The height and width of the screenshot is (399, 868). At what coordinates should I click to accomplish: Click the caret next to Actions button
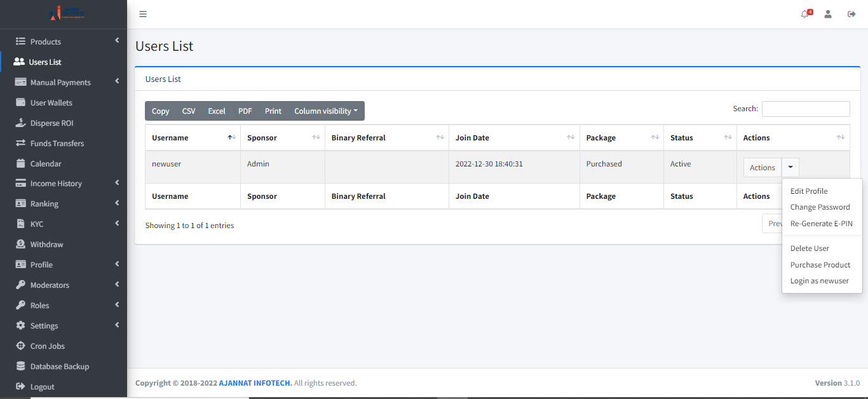coord(790,168)
